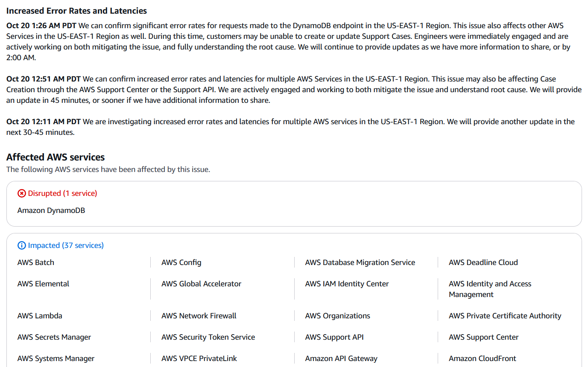Click AWS Network Firewall entry
The width and height of the screenshot is (588, 367).
pyautogui.click(x=199, y=316)
